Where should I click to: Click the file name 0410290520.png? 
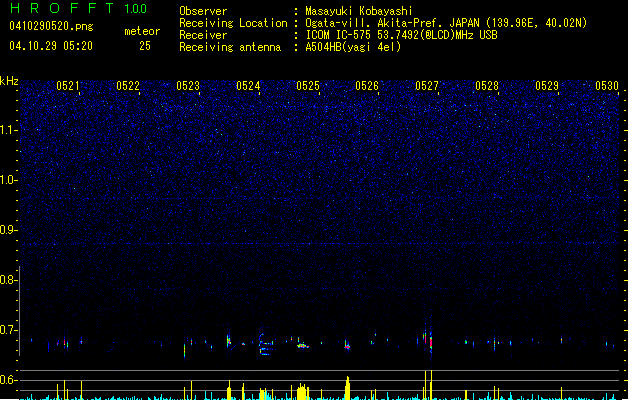[51, 26]
